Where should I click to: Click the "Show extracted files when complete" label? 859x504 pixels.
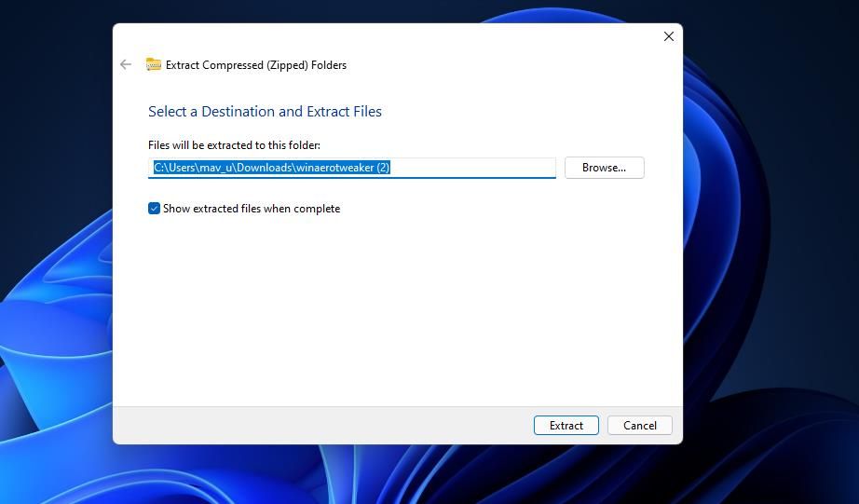point(252,209)
